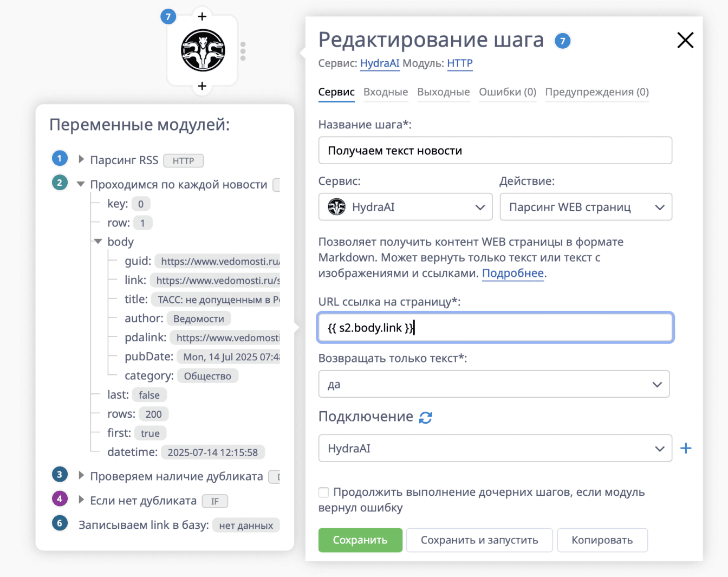Expand the Проверяем наличие дубликата step
The image size is (728, 577).
click(80, 474)
